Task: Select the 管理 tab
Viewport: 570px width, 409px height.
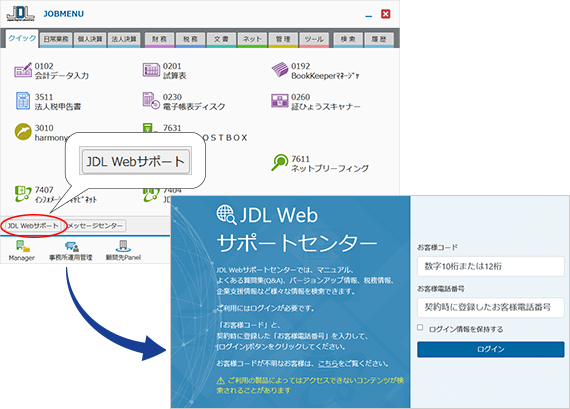Action: pyautogui.click(x=283, y=39)
